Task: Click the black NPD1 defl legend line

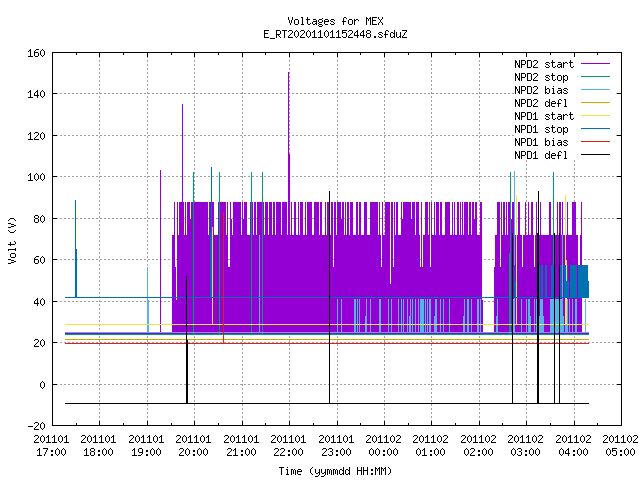Action: (595, 155)
